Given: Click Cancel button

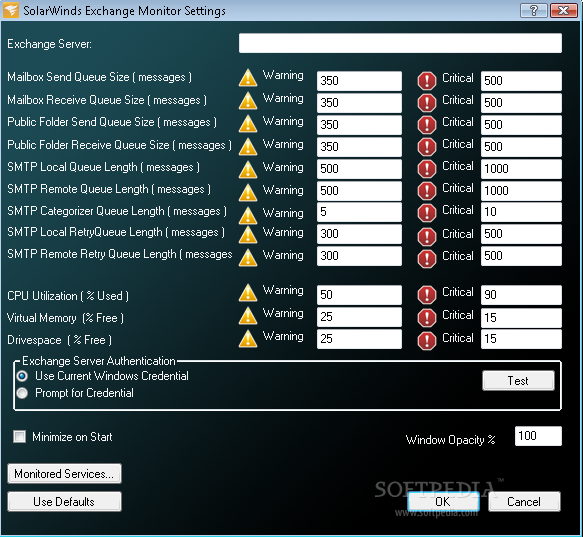Looking at the screenshot, I should [x=524, y=502].
